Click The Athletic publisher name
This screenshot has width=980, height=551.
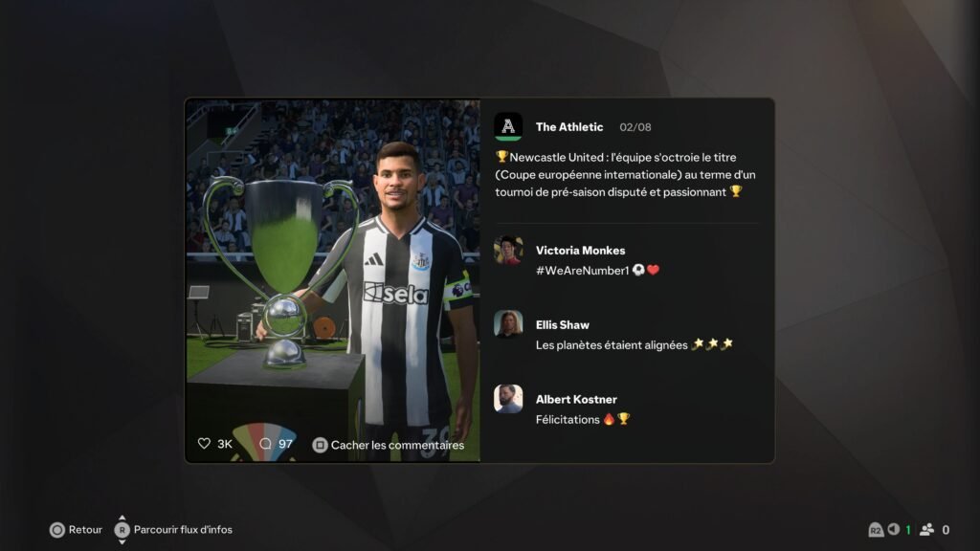(569, 127)
